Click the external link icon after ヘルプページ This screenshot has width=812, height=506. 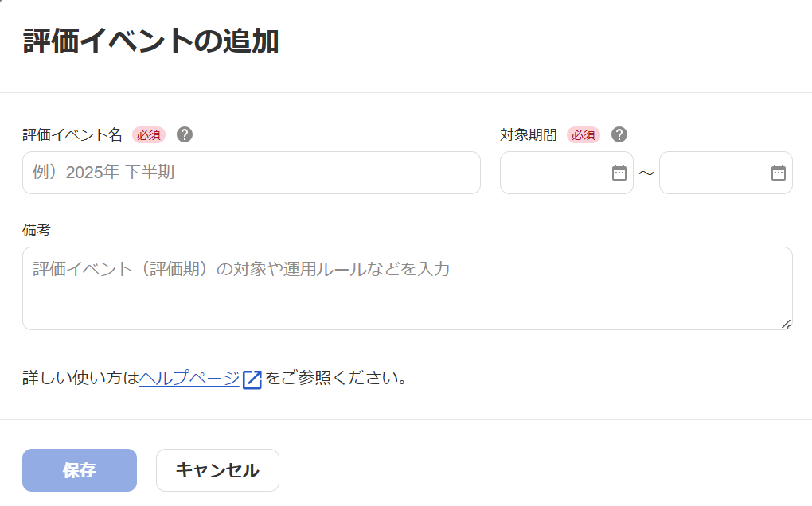coord(252,379)
